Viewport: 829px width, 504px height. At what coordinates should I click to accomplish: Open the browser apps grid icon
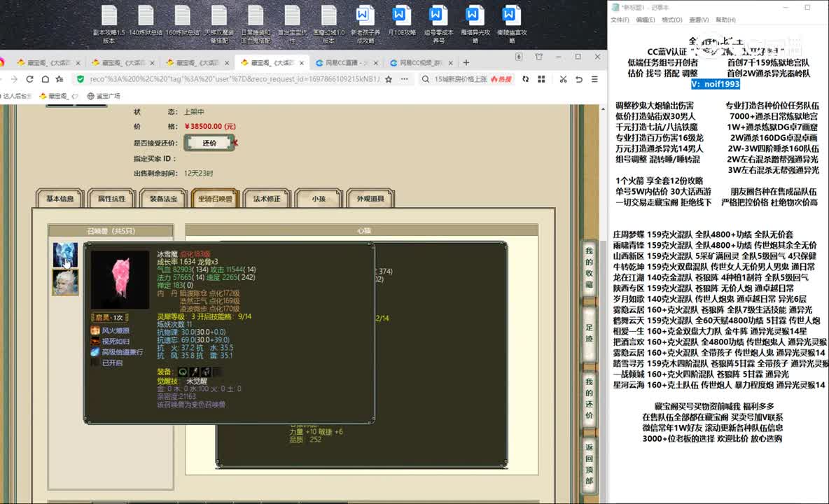point(541,79)
